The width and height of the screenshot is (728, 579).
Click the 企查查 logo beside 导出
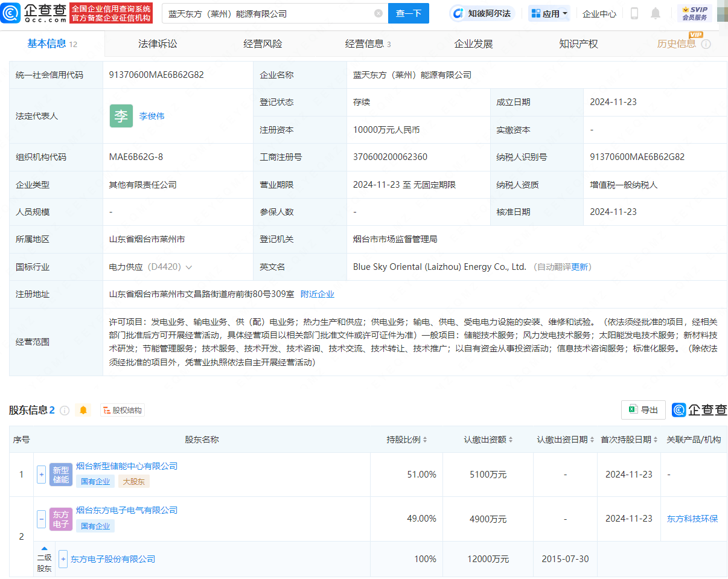(x=700, y=410)
